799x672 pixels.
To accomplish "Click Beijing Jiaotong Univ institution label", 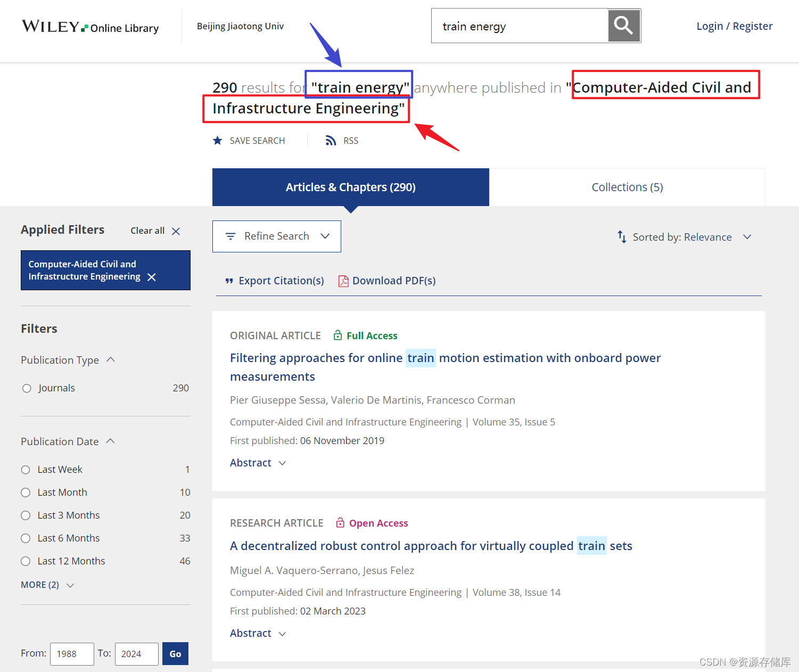I will coord(240,26).
